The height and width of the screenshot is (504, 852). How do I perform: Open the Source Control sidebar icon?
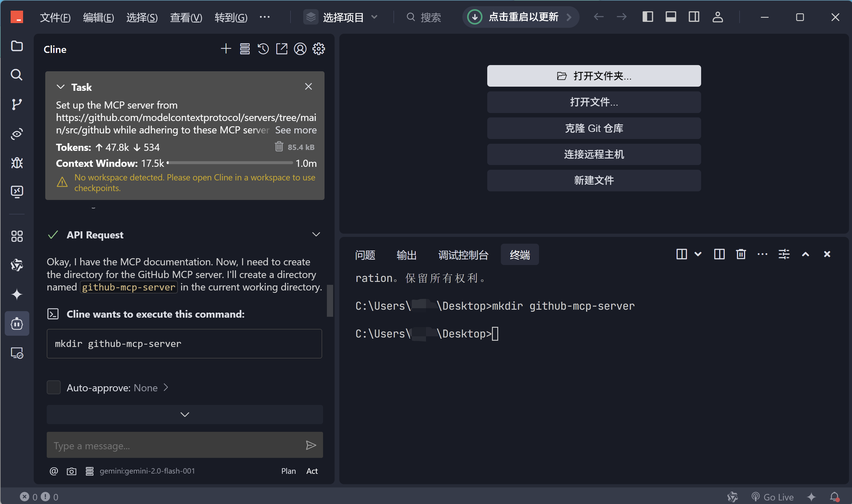(17, 104)
